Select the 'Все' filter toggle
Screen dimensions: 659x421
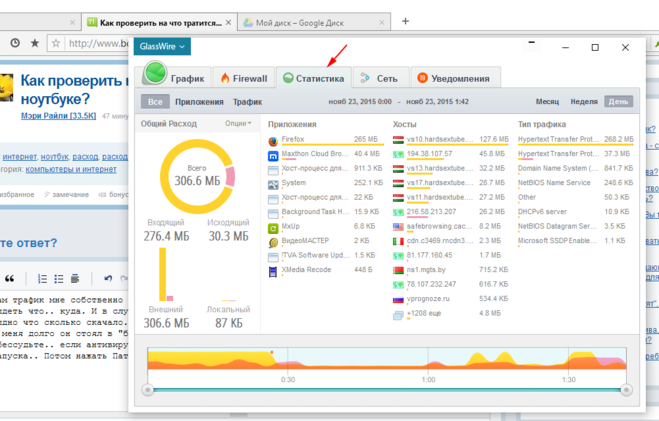[x=155, y=102]
